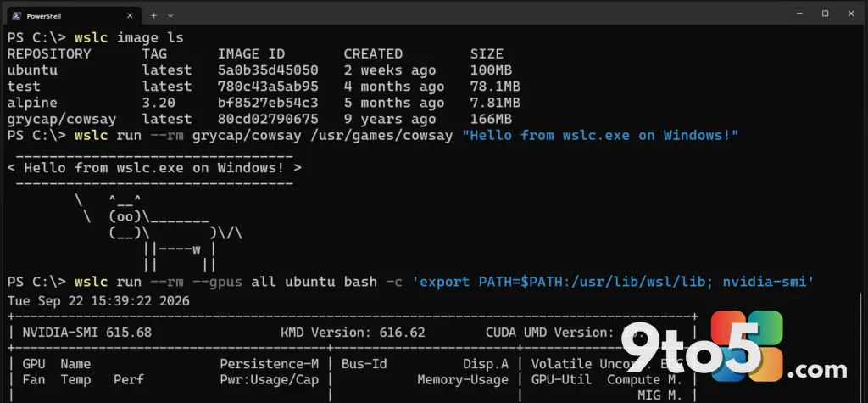
Task: Click the test repository name
Action: (x=24, y=87)
